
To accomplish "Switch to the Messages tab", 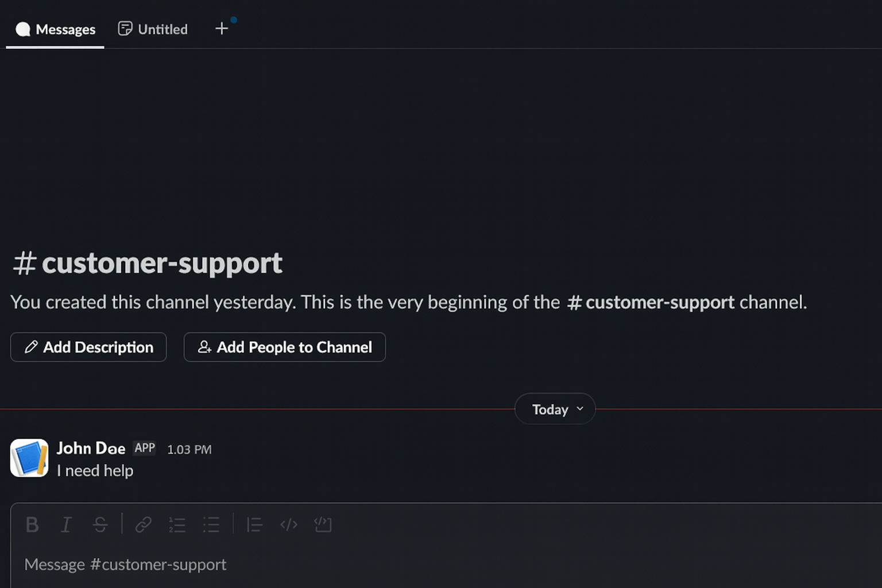I will tap(56, 29).
